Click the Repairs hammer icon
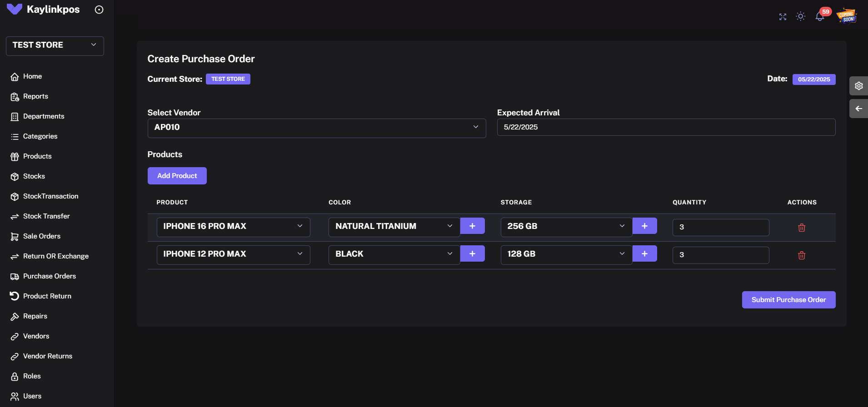 15,317
